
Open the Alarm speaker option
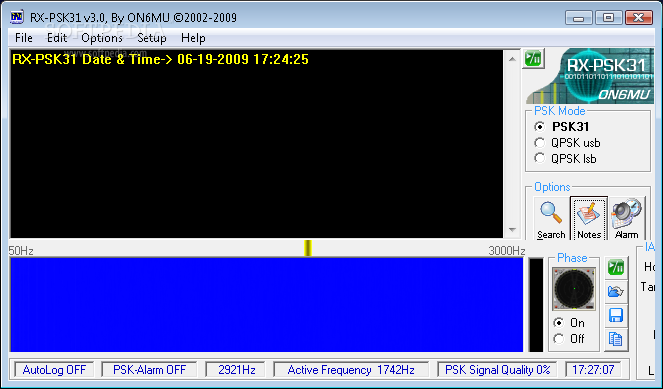pyautogui.click(x=627, y=219)
